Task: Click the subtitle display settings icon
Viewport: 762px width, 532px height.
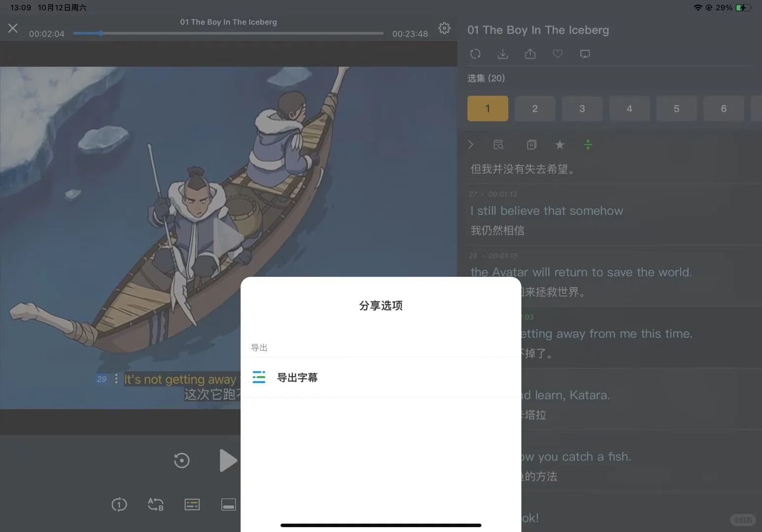Action: click(x=192, y=504)
